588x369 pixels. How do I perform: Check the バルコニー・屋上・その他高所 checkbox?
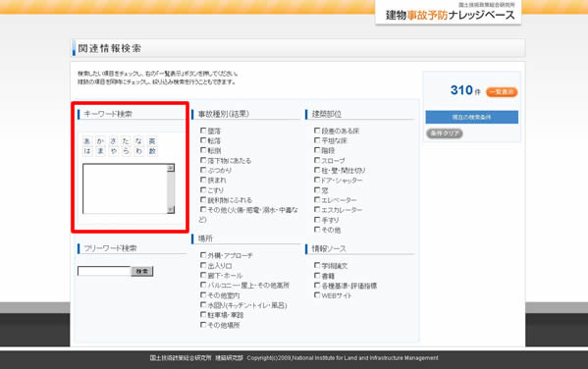click(x=203, y=285)
